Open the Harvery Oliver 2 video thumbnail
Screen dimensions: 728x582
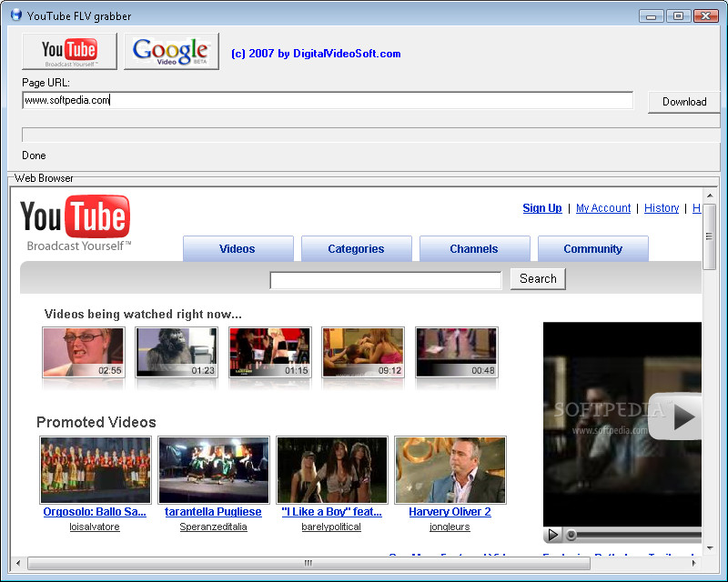pos(450,469)
